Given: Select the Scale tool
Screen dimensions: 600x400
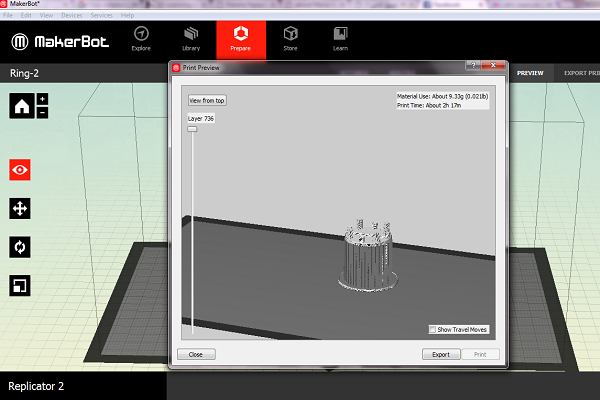Looking at the screenshot, I should coord(20,286).
